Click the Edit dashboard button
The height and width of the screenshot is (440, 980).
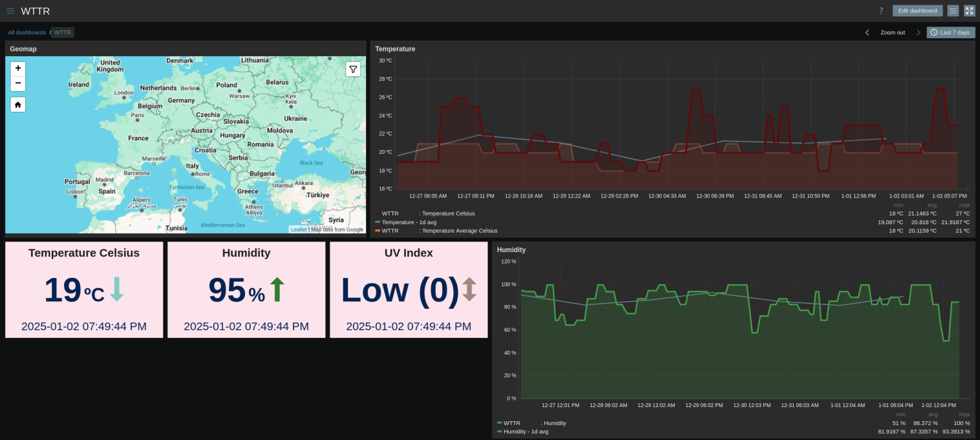tap(917, 10)
